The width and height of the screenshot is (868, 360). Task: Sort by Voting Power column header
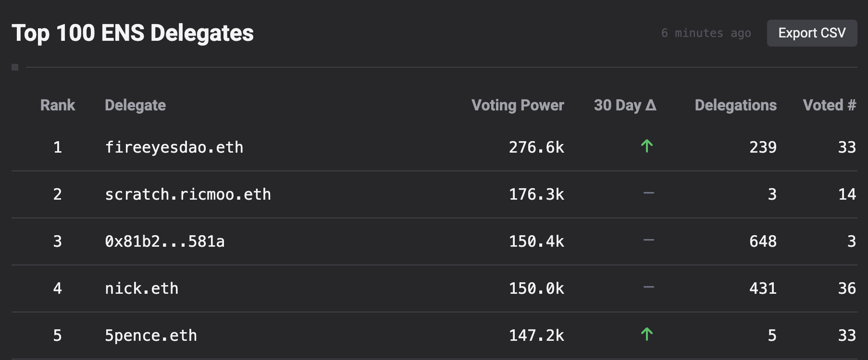point(517,105)
